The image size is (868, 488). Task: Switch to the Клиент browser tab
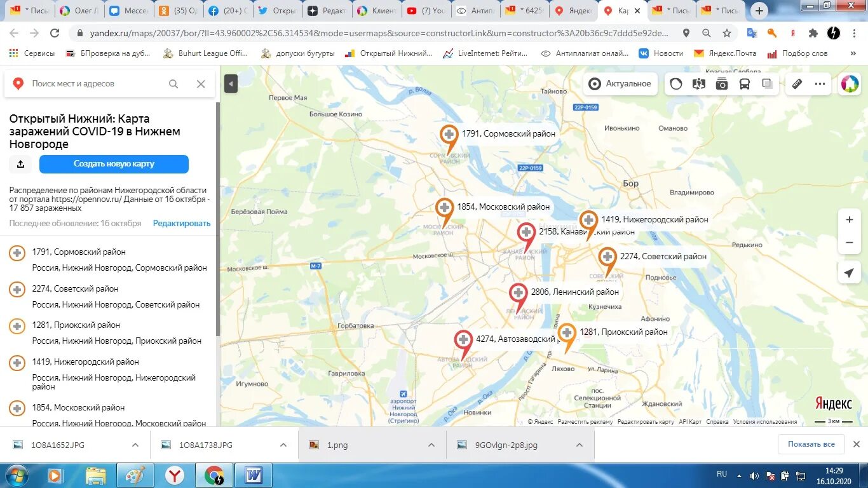point(377,11)
